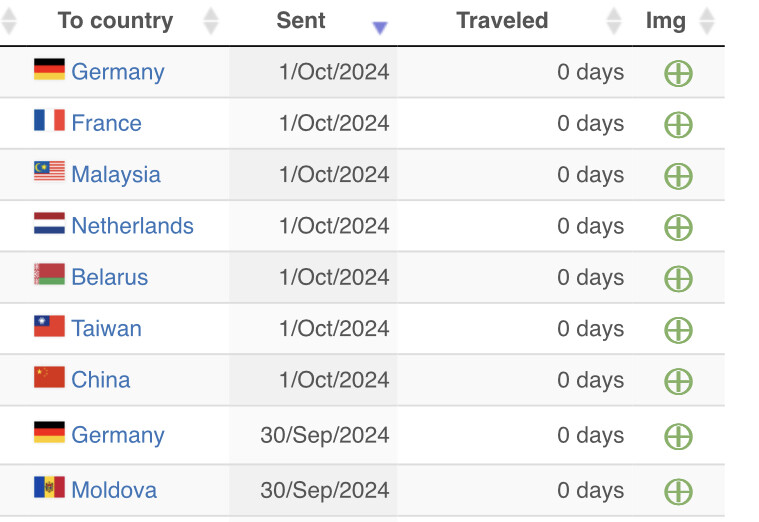Open Netherlands row image icon
759x522 pixels.
[x=678, y=227]
